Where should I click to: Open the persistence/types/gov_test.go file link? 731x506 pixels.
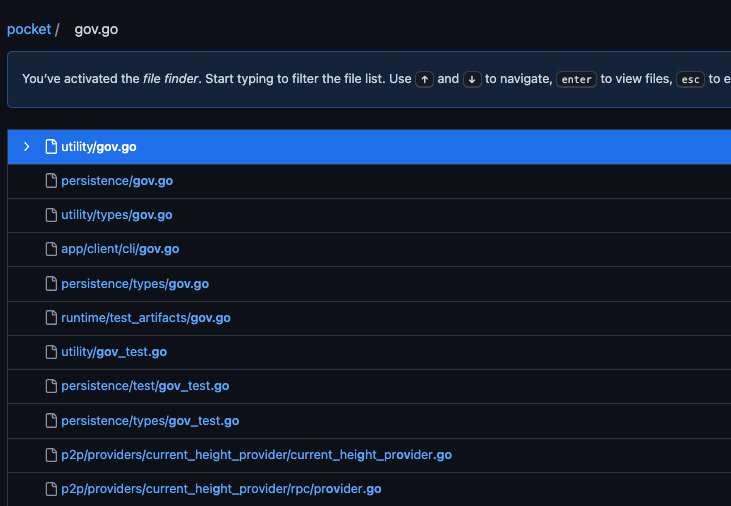click(150, 421)
